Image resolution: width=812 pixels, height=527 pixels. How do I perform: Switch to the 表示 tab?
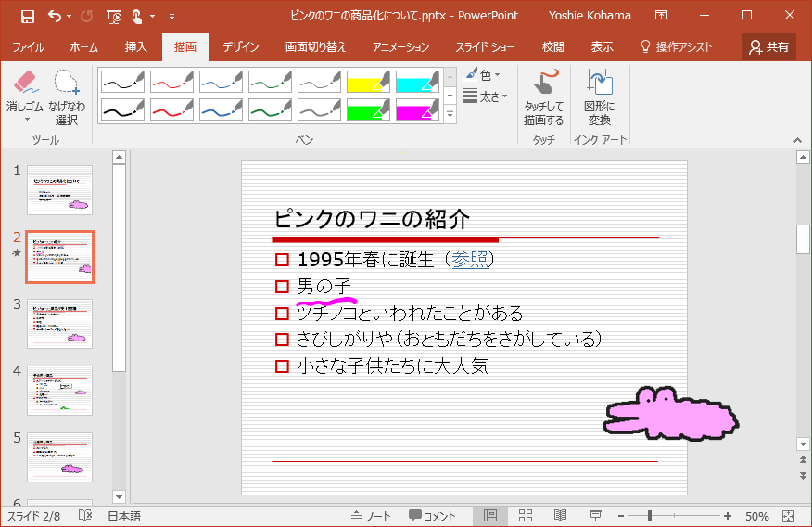click(603, 47)
